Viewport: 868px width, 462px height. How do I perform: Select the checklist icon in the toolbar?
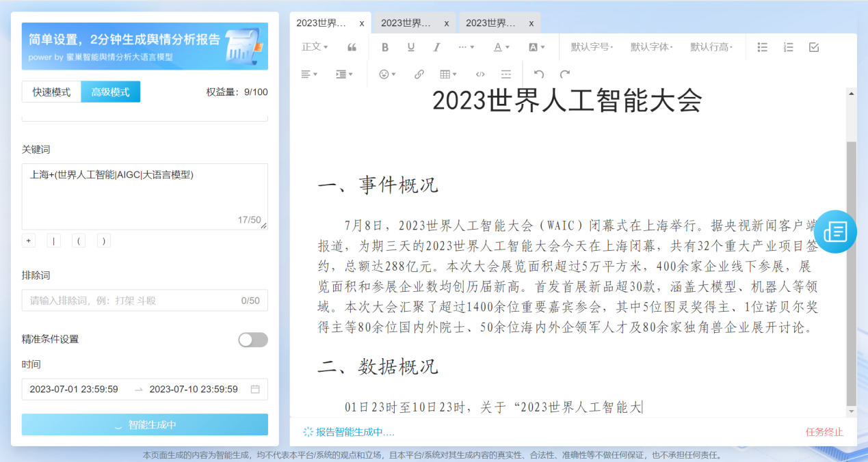click(813, 46)
